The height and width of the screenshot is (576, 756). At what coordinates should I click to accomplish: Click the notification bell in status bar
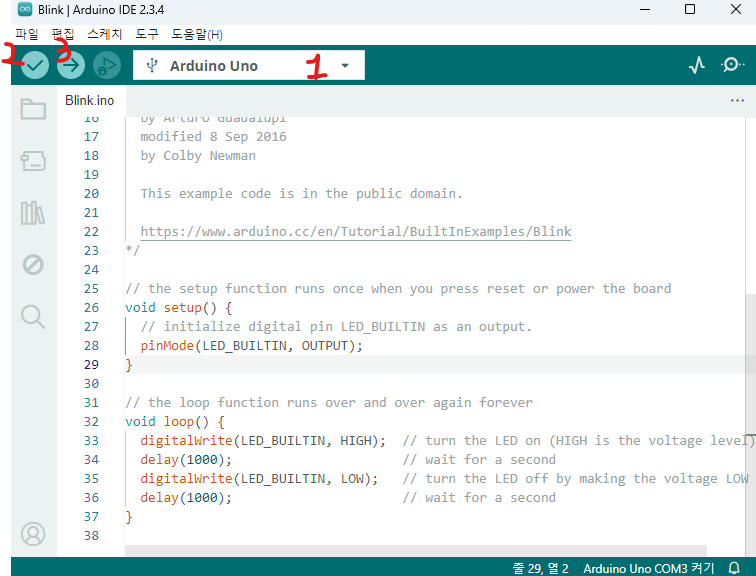coord(734,568)
